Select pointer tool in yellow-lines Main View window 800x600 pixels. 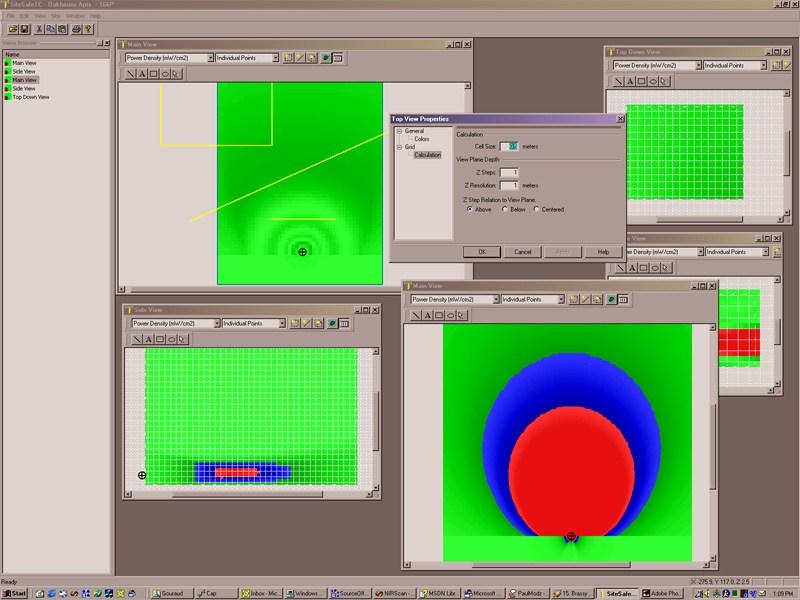pos(176,74)
